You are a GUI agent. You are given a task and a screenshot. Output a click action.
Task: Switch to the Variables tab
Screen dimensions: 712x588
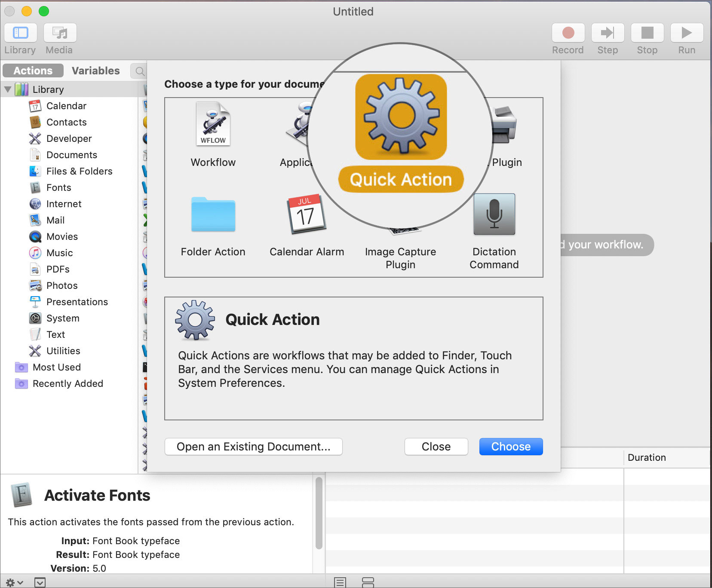95,70
